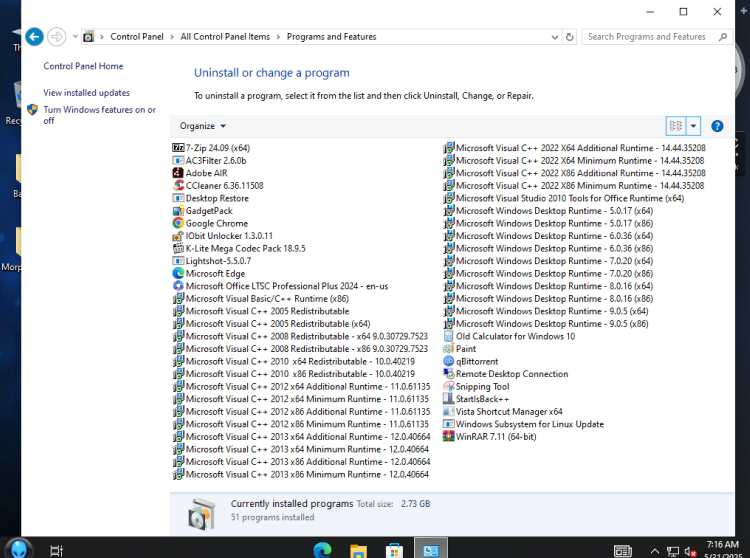Screen dimensions: 750x558
Task: Click Turn Windows features on or off
Action: 99,115
